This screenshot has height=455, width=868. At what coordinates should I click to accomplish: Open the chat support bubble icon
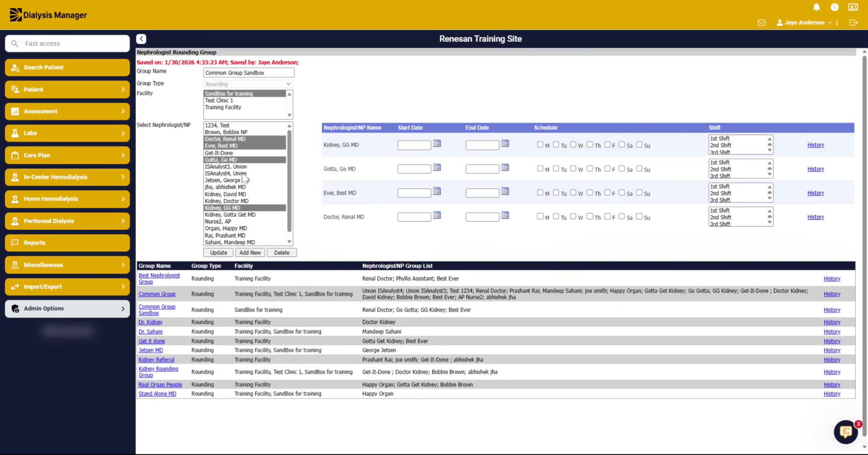846,432
